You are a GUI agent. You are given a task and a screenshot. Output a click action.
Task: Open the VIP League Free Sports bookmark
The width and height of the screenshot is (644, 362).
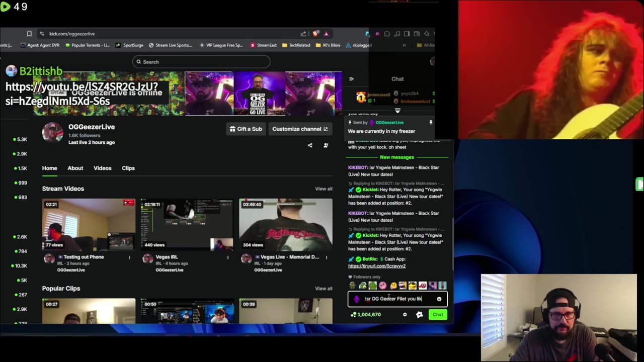point(221,45)
